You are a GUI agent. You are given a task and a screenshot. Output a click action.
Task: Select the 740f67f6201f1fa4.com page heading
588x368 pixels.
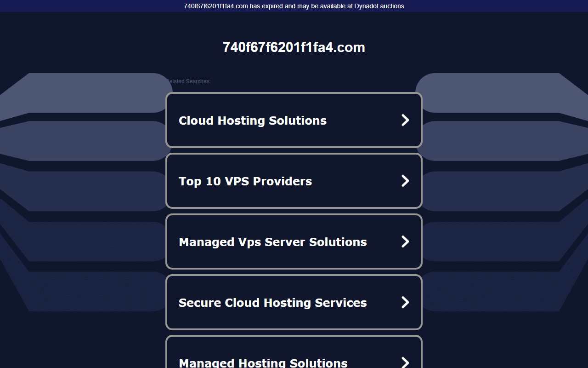pos(294,47)
